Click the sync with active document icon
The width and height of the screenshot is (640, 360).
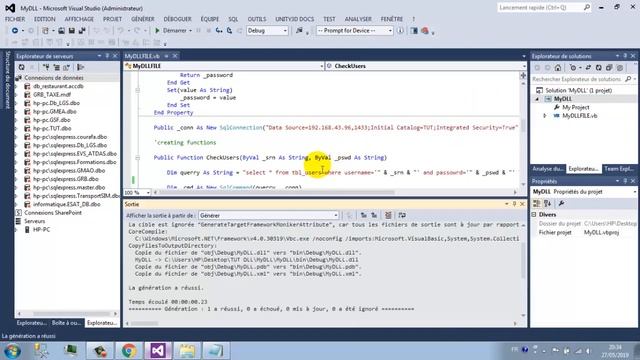[x=588, y=68]
